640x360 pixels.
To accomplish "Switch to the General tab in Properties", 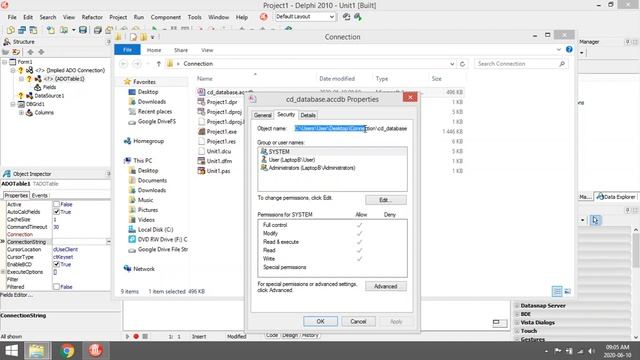I will (x=262, y=115).
